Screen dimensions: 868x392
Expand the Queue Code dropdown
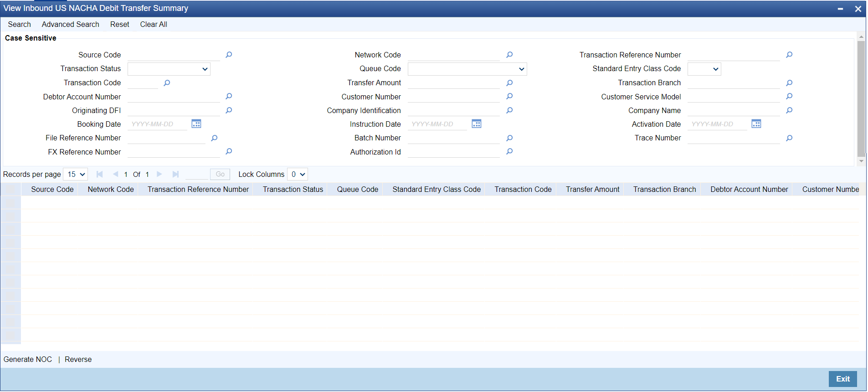click(467, 69)
